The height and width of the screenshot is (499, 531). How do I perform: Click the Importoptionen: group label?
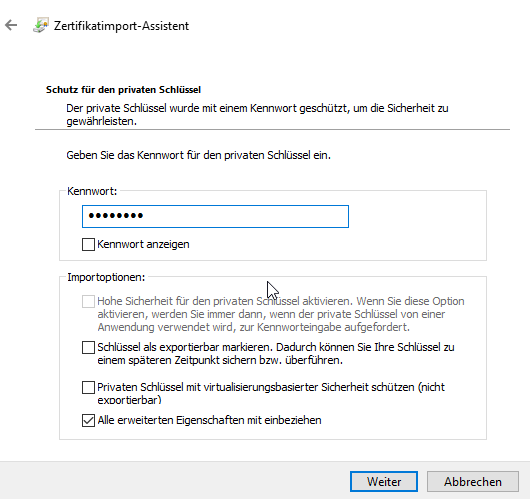[x=106, y=277]
